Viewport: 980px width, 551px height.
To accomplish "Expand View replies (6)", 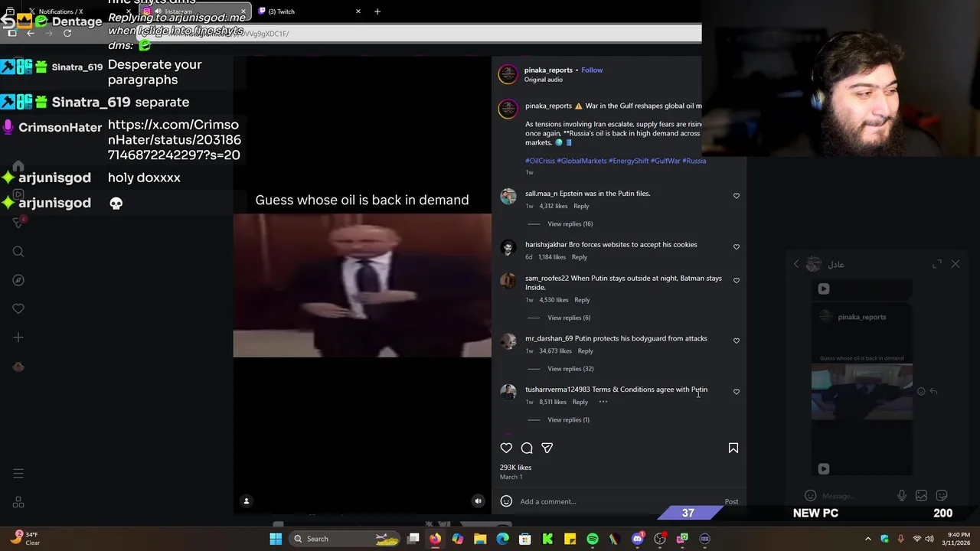I will click(569, 318).
